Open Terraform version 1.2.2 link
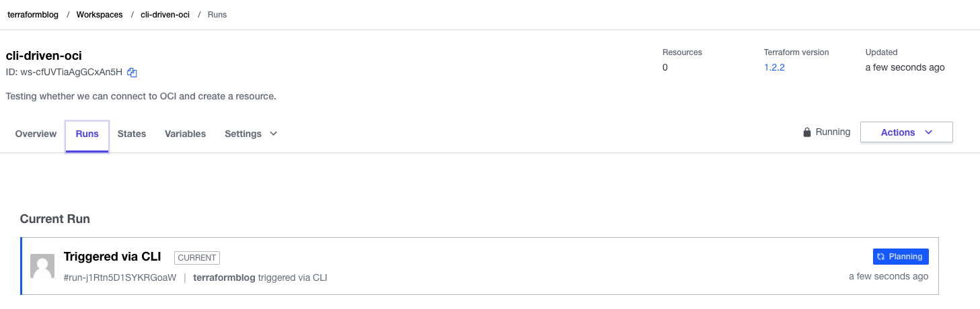The height and width of the screenshot is (309, 980). pyautogui.click(x=774, y=67)
